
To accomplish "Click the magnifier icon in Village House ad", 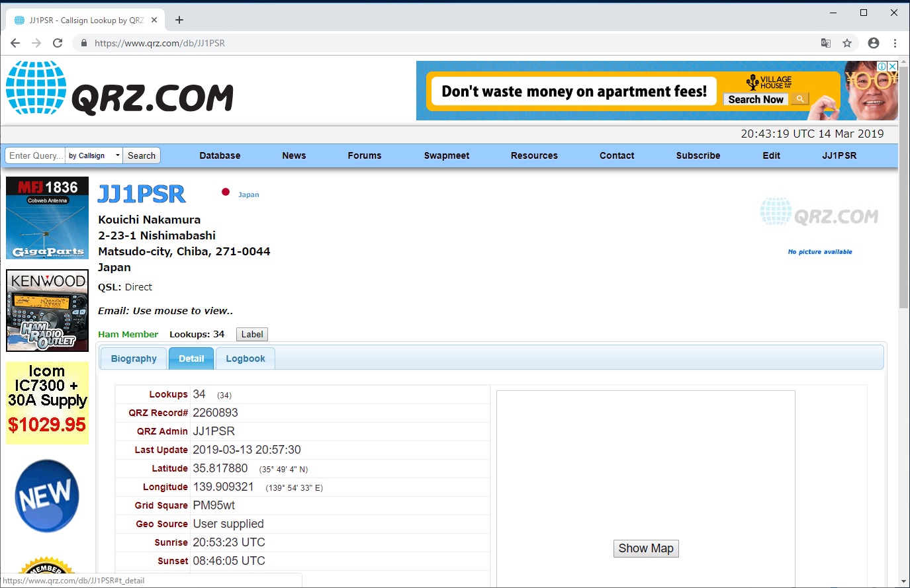I will (x=799, y=98).
